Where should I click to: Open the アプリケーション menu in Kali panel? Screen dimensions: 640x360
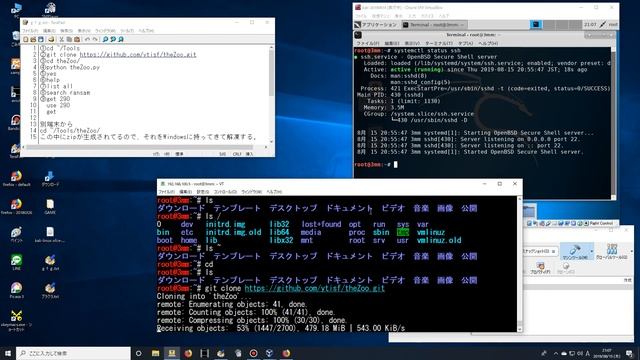point(375,24)
